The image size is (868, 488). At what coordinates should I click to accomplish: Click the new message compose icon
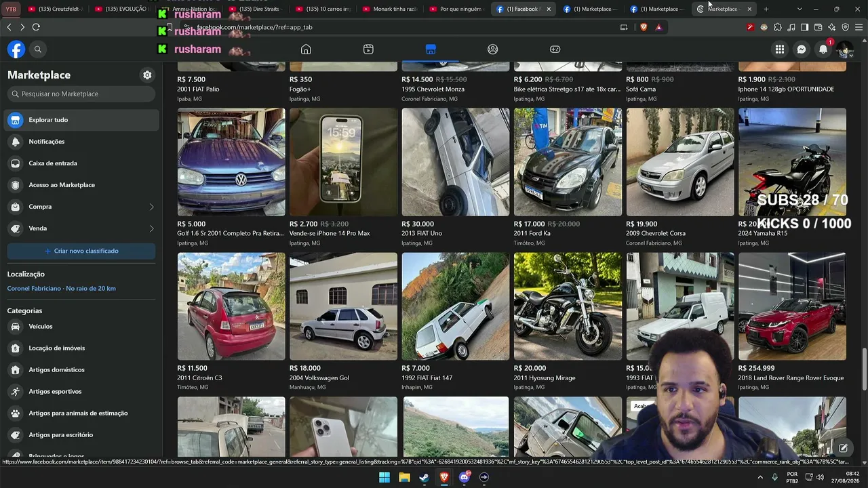coord(843,448)
